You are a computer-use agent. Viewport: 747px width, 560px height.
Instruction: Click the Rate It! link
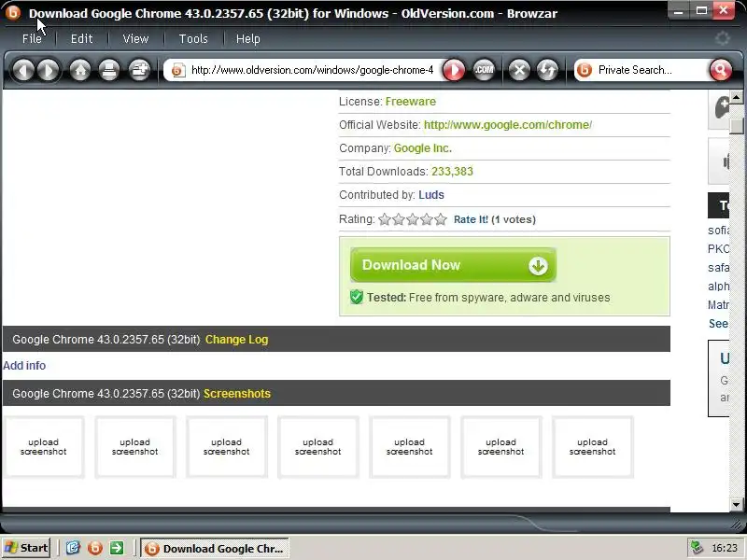click(x=471, y=219)
